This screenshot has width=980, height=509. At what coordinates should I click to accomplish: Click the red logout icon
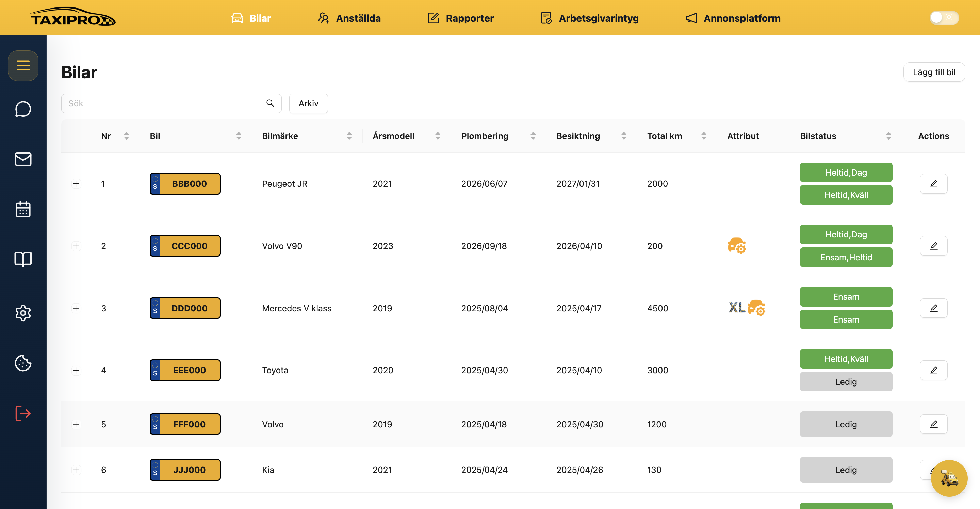(23, 413)
